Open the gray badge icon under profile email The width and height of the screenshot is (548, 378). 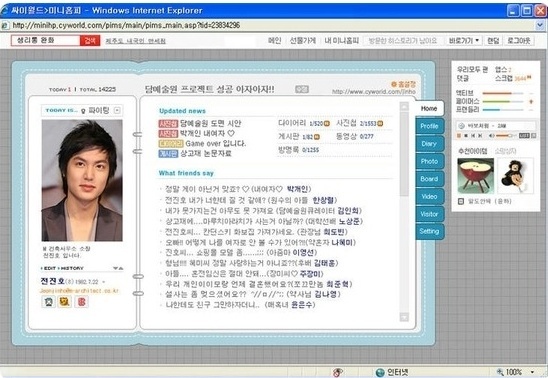click(x=49, y=301)
